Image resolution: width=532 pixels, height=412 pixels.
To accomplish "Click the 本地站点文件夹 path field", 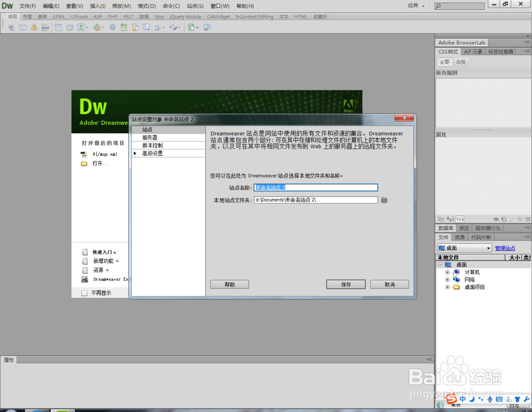I will pyautogui.click(x=315, y=200).
